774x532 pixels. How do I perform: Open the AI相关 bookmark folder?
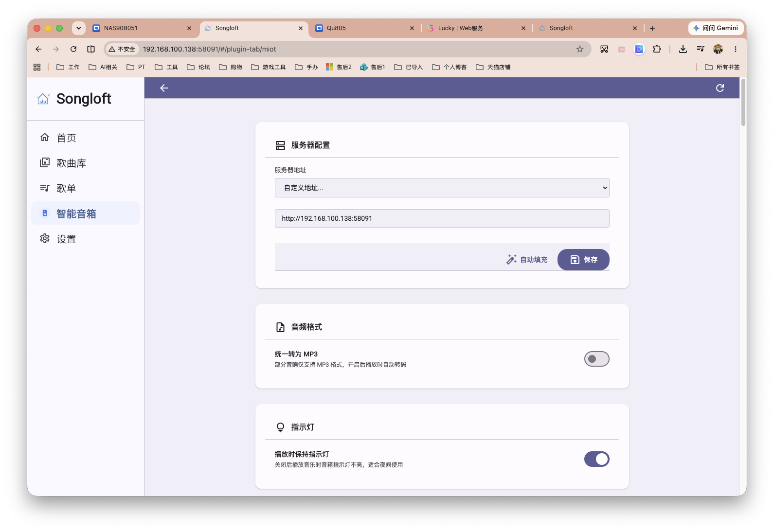[x=103, y=67]
